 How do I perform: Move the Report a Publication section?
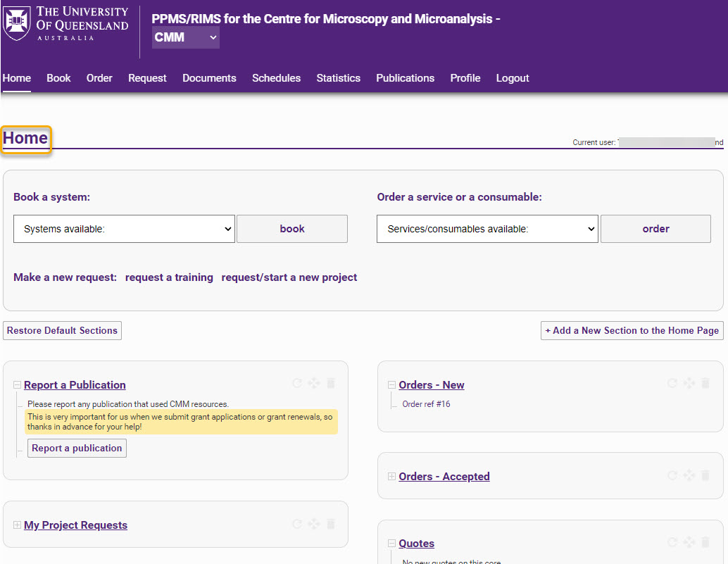pyautogui.click(x=313, y=383)
